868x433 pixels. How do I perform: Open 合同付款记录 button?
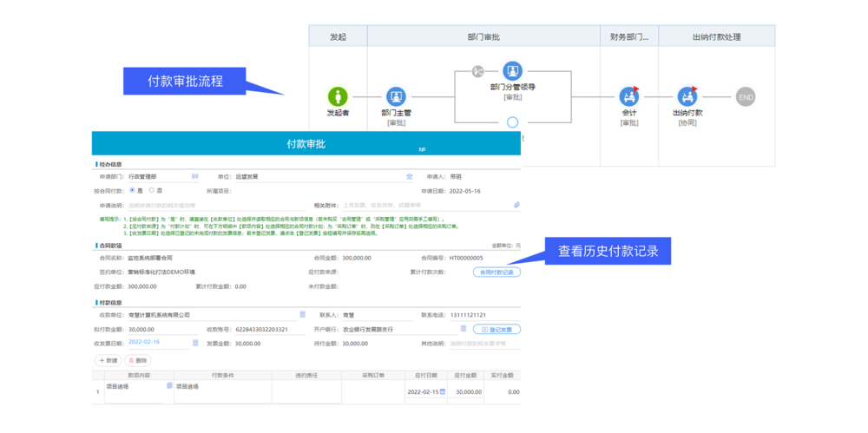496,272
